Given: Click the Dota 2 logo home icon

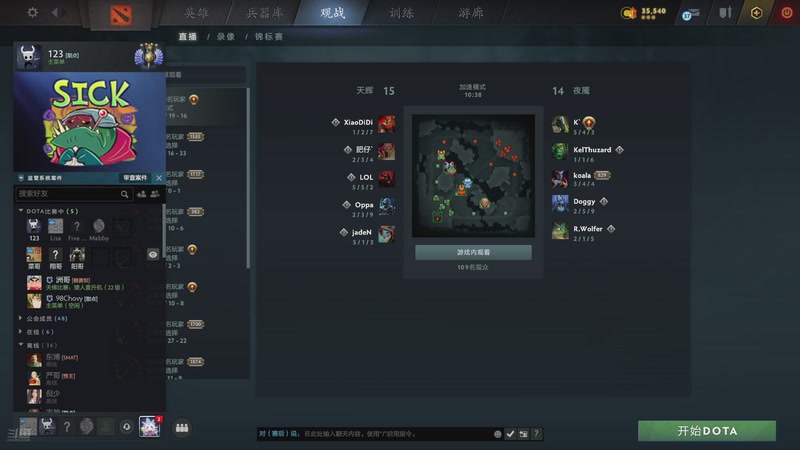Looking at the screenshot, I should click(x=121, y=15).
